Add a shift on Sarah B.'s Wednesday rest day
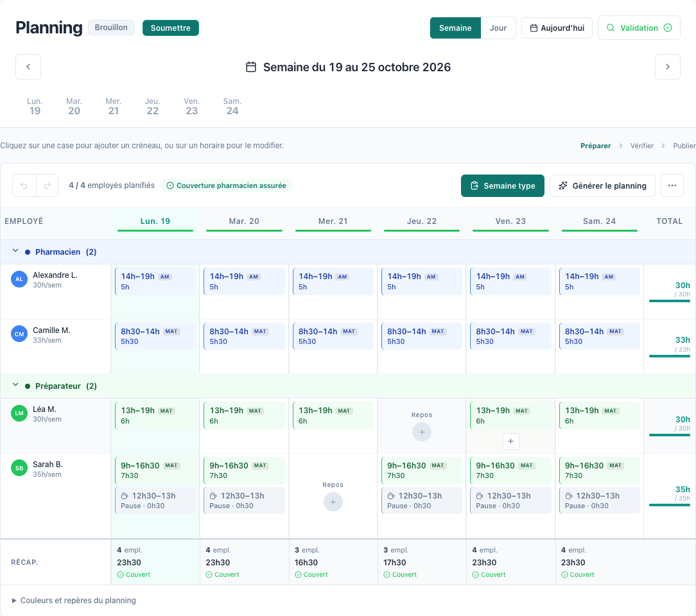Screen dimensions: 696x616 coord(333,502)
